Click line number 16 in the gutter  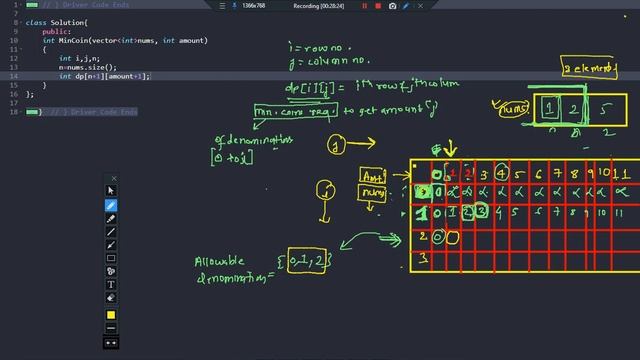(x=14, y=94)
